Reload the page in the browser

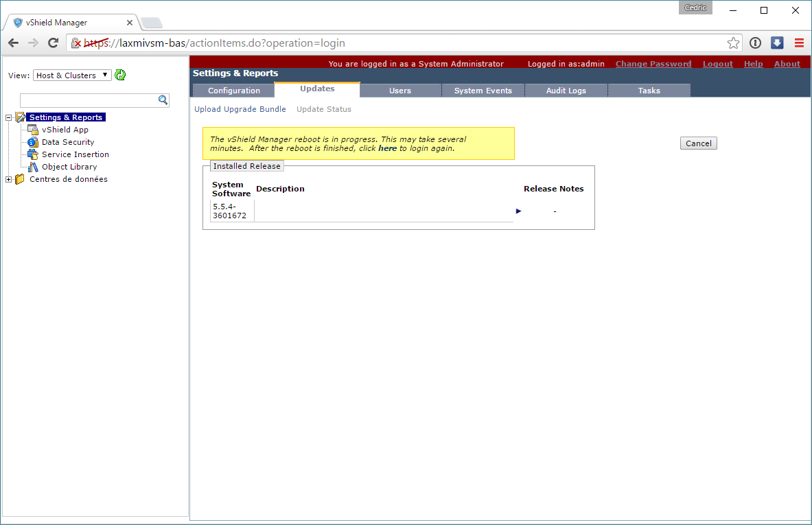(53, 43)
